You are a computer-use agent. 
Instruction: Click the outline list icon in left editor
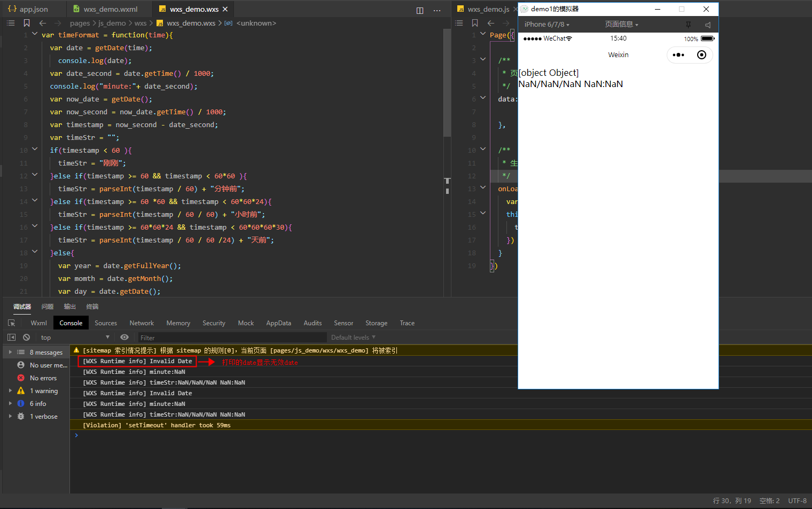click(11, 23)
